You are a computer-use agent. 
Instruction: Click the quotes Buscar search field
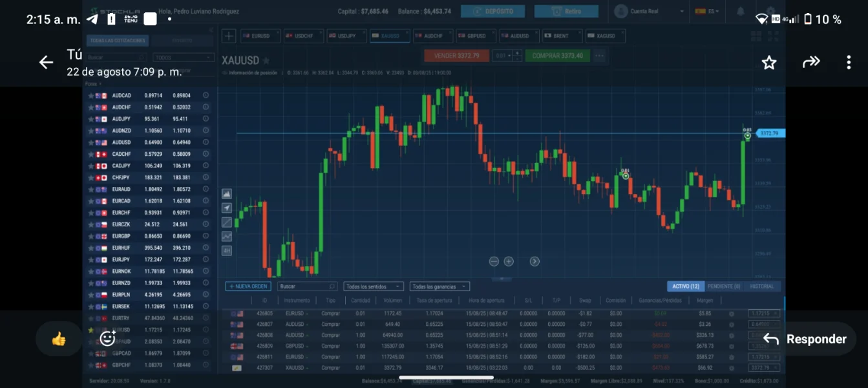click(x=117, y=58)
